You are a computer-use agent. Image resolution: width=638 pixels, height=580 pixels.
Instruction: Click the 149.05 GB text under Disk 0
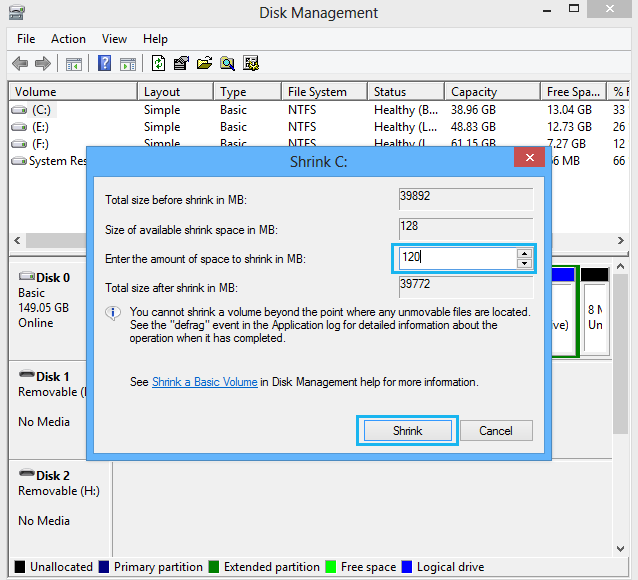pos(44,308)
